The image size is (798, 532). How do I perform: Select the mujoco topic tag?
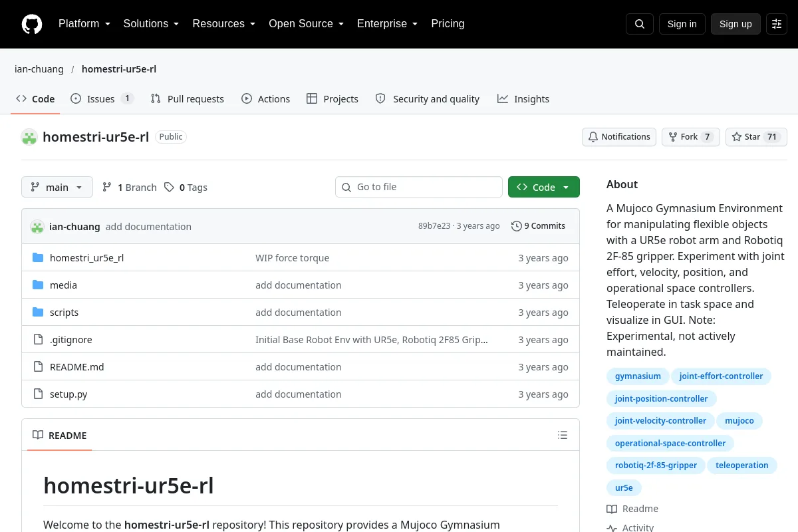(739, 421)
